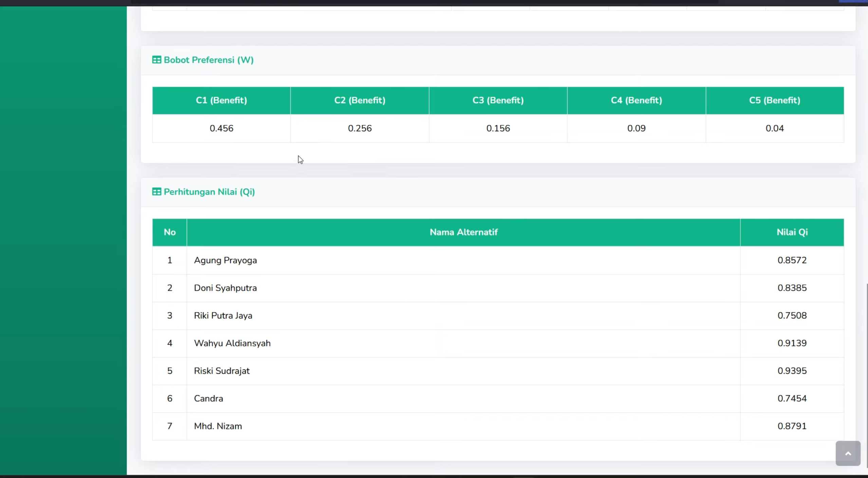Select the Qi value 0.8572

(792, 260)
